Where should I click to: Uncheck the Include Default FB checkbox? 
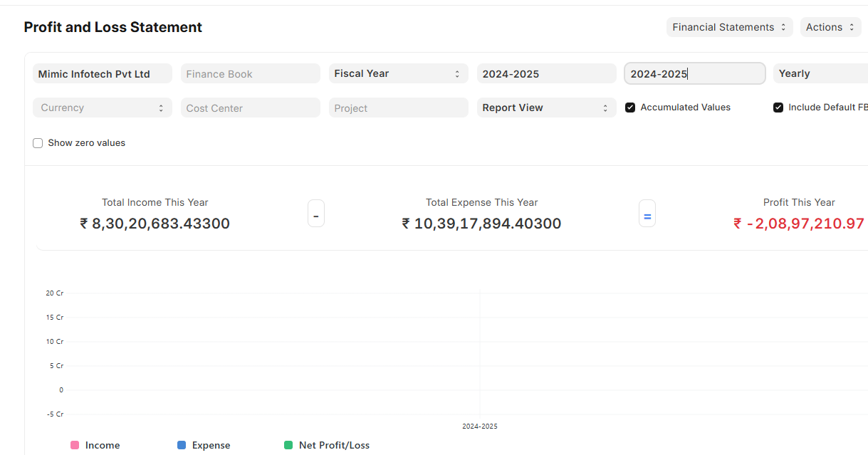click(778, 108)
